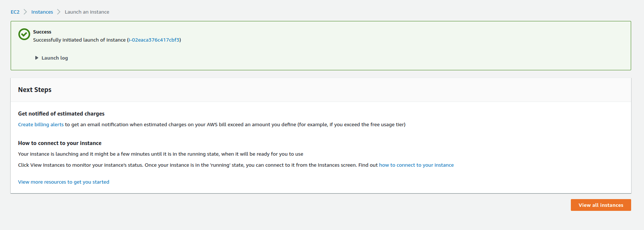Open the Create billing alerts link
644x230 pixels.
pos(41,124)
